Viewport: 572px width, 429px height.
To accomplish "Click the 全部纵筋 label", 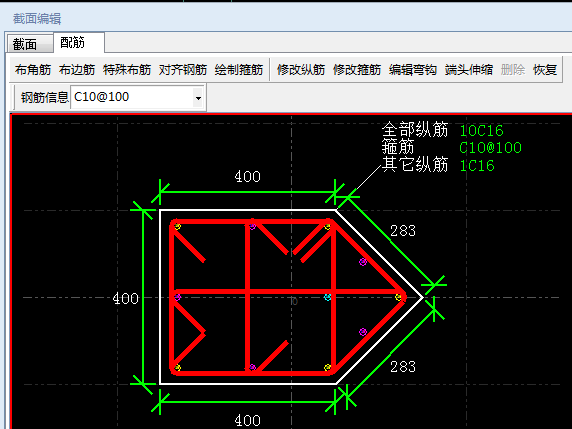I will pyautogui.click(x=415, y=130).
